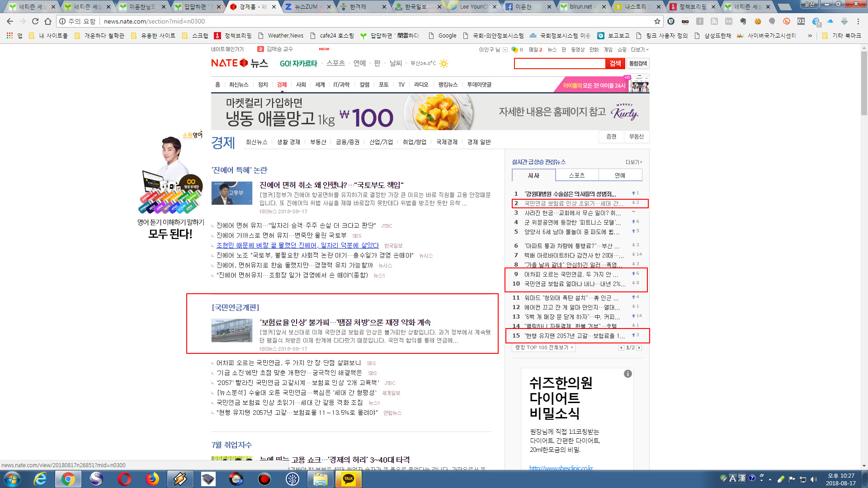Click the red record button taskbar icon
Screen dimensions: 868x488
tap(264, 479)
